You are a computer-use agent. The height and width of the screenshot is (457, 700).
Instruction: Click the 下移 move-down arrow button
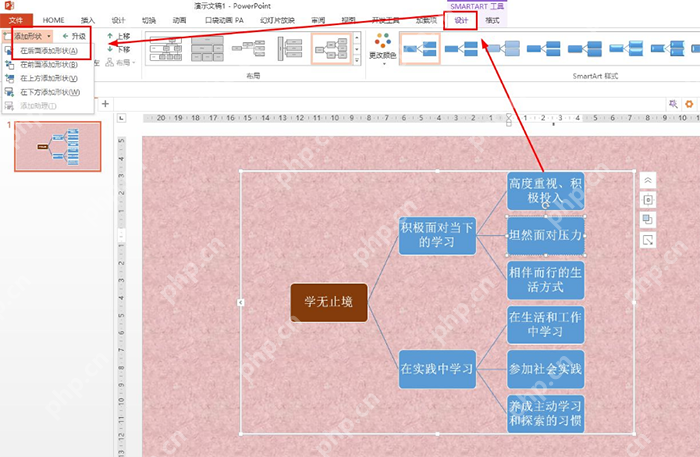[119, 49]
